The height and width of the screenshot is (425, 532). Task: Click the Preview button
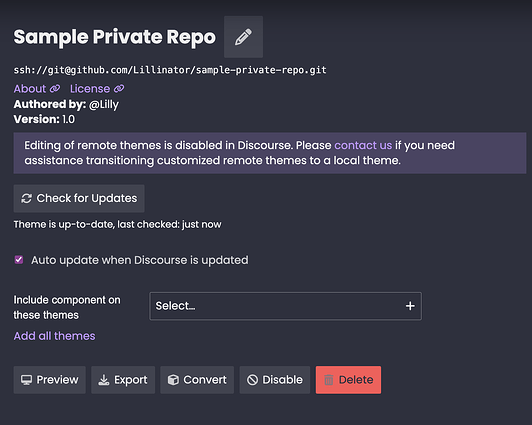pos(50,380)
